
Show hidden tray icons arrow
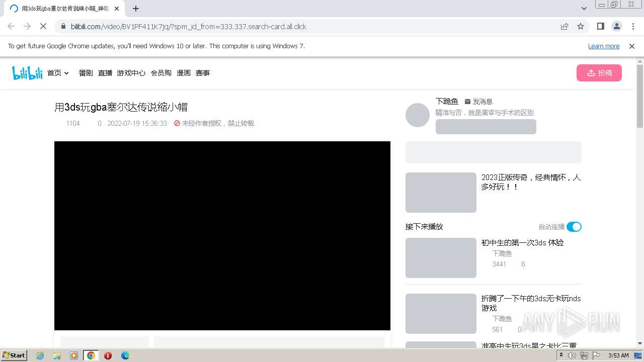[561, 355]
